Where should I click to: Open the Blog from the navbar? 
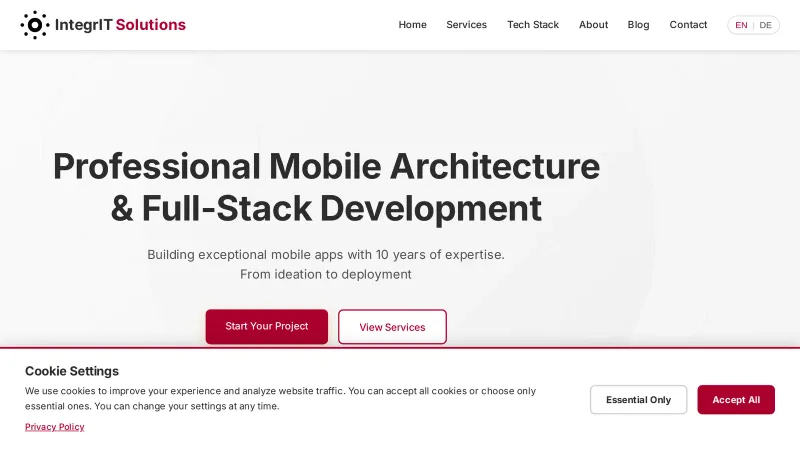click(638, 25)
